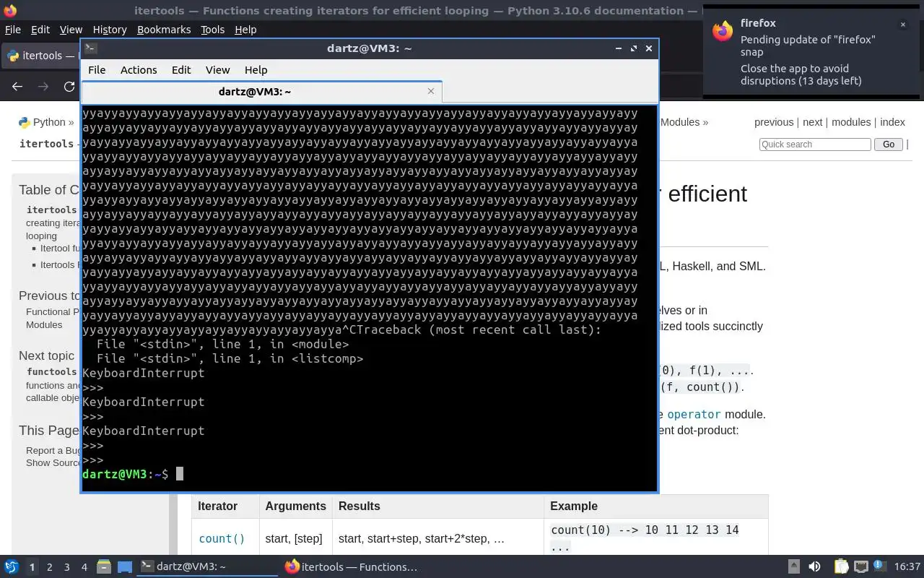Click the Python logo in docs breadcrumb
The width and height of the screenshot is (924, 578).
pyautogui.click(x=25, y=122)
